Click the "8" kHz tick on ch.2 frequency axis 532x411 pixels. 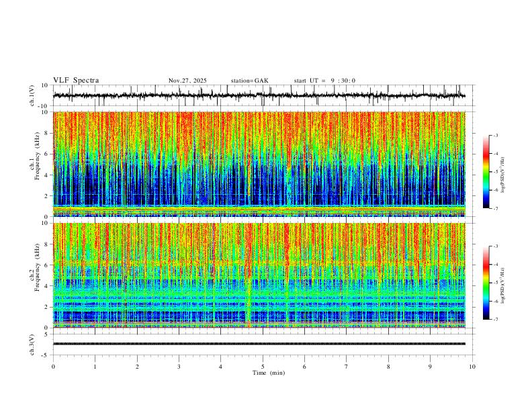coord(47,244)
